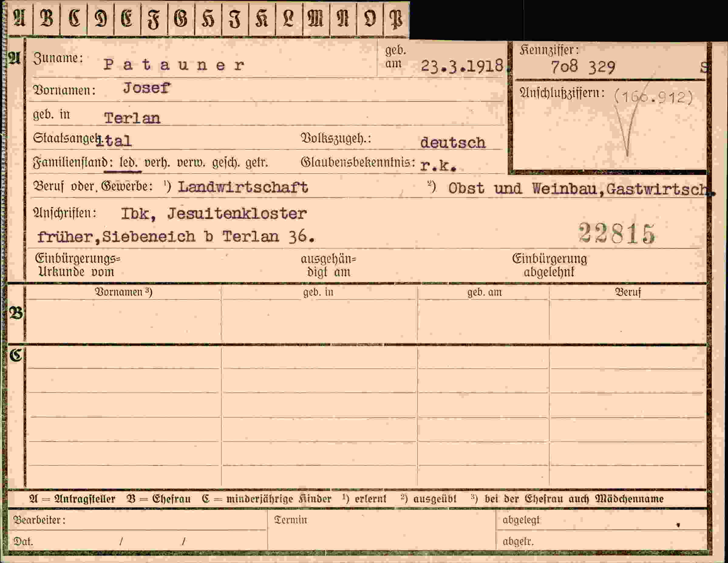Click the stamped number 22815
Image resolution: width=728 pixels, height=563 pixels.
click(x=617, y=233)
